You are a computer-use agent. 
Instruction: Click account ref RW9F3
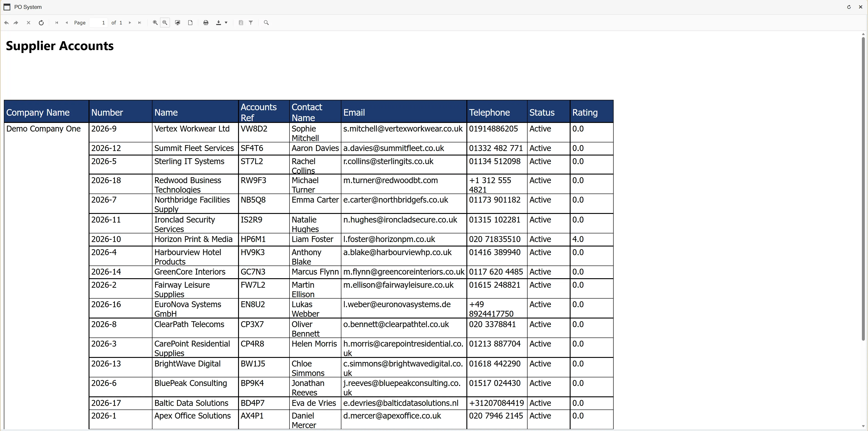coord(253,180)
